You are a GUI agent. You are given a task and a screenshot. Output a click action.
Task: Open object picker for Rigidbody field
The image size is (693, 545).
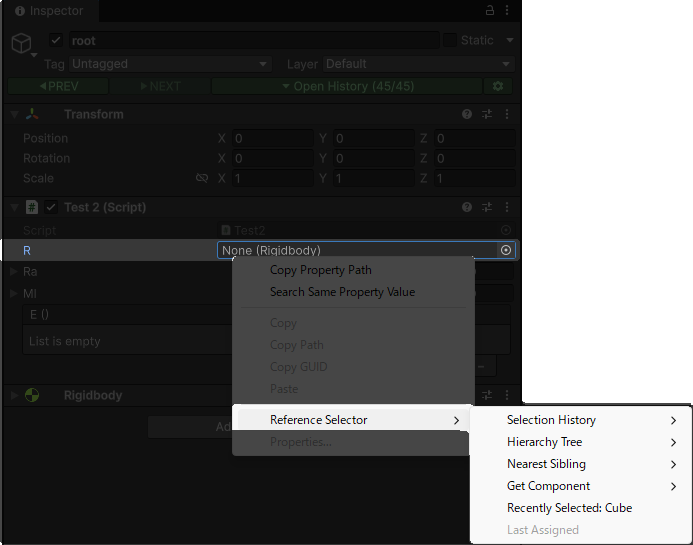pos(506,250)
